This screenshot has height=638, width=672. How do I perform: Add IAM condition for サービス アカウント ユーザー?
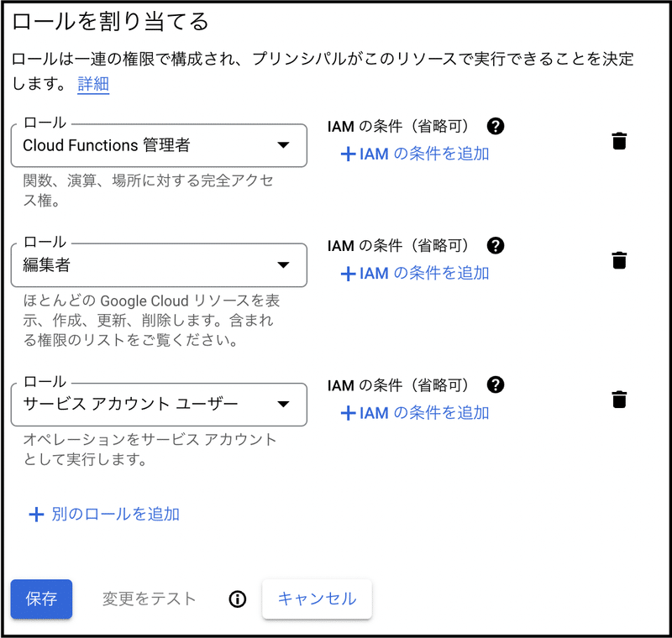415,413
